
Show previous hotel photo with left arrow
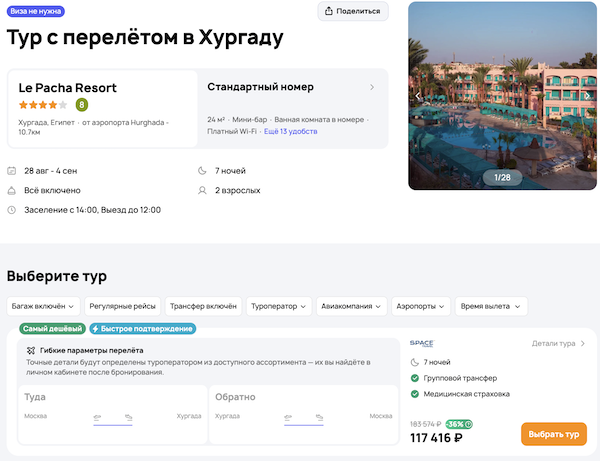pyautogui.click(x=419, y=96)
